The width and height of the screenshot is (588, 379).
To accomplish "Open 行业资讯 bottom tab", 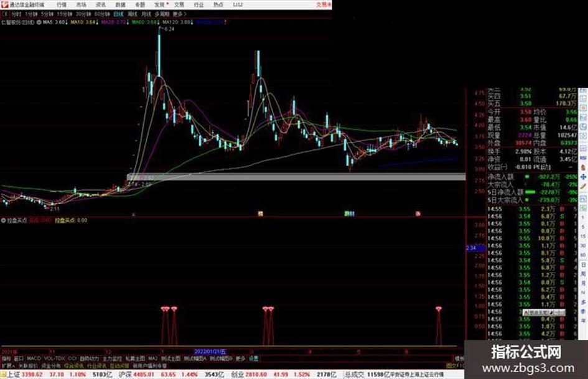I will coord(96,365).
